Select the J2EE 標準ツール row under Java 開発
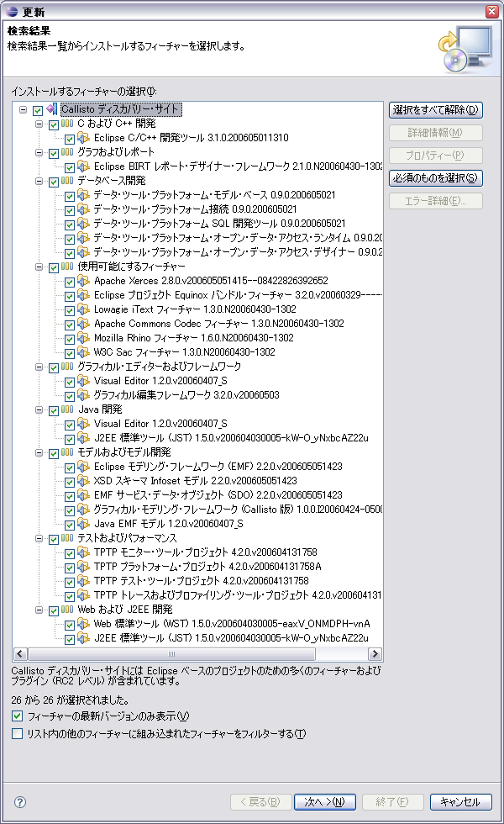The width and height of the screenshot is (504, 824). [x=232, y=438]
